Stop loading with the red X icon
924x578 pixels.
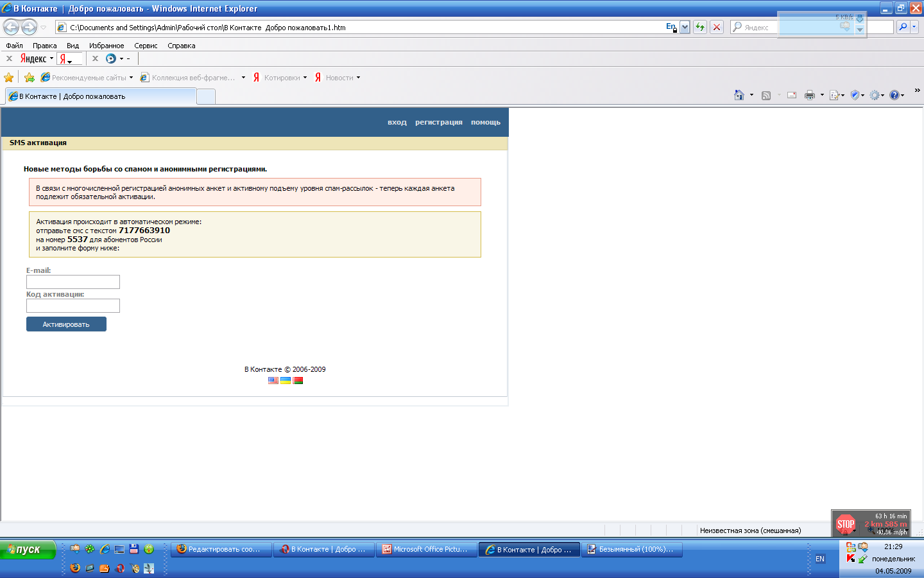tap(717, 27)
